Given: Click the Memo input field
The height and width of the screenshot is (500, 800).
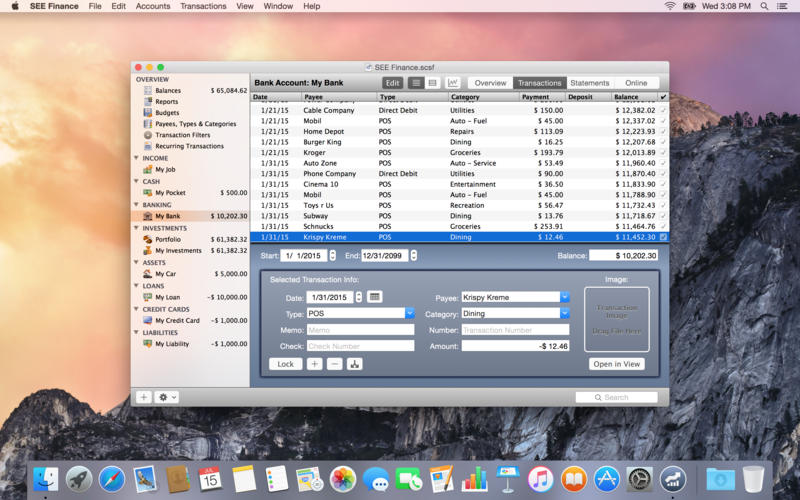Looking at the screenshot, I should 360,329.
